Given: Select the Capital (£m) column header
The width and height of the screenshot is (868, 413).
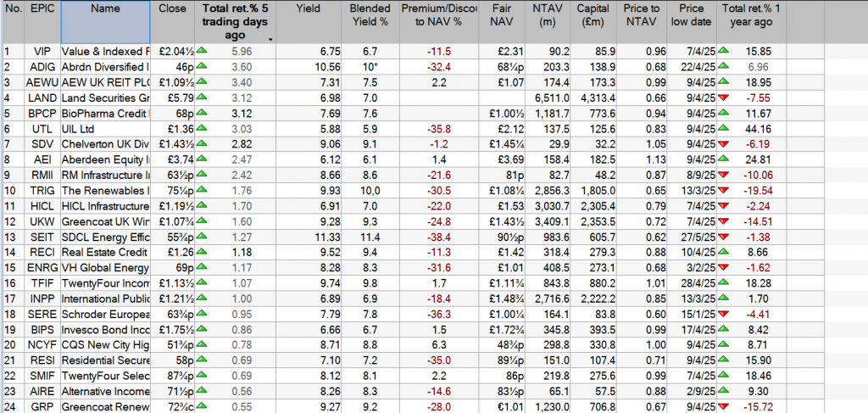Looking at the screenshot, I should pos(593,23).
